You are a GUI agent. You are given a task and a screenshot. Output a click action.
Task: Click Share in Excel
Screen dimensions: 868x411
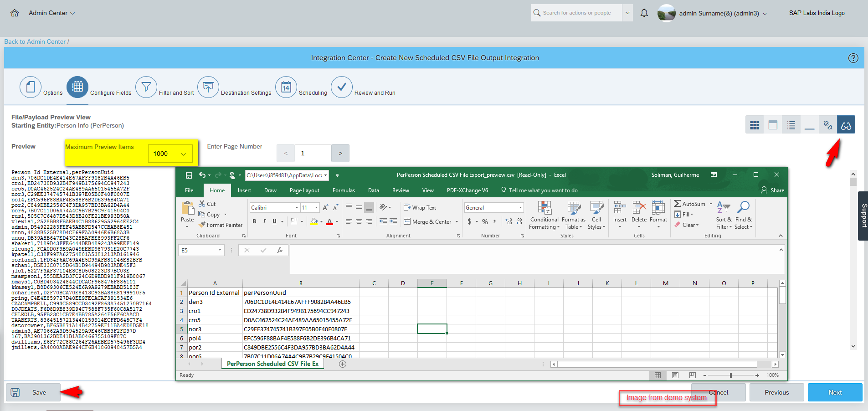coord(772,190)
